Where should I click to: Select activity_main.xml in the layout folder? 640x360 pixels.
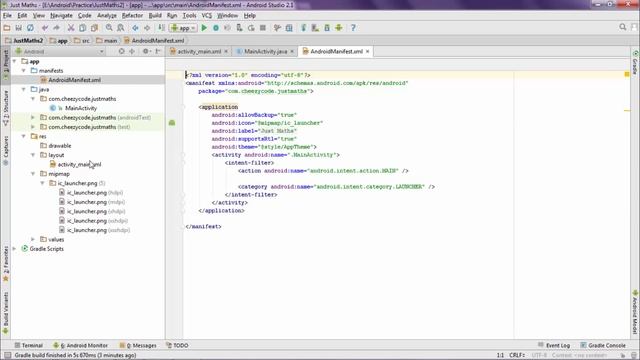(79, 164)
